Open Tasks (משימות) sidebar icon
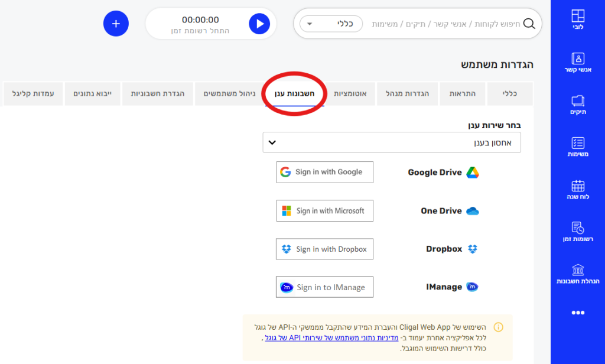 tap(578, 147)
